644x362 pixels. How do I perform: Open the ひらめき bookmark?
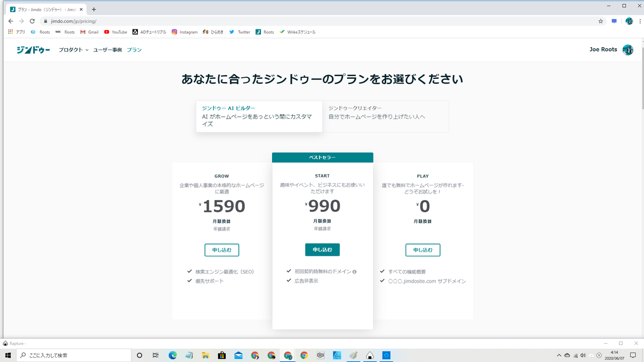tap(213, 32)
